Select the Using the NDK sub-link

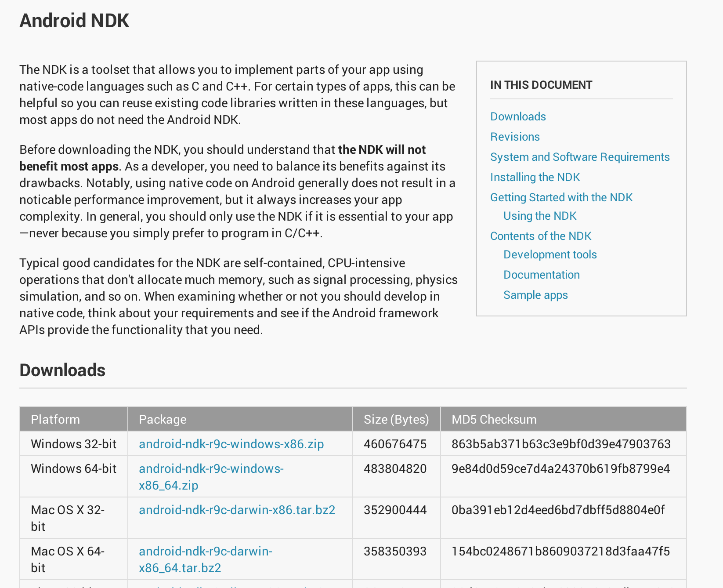[540, 216]
